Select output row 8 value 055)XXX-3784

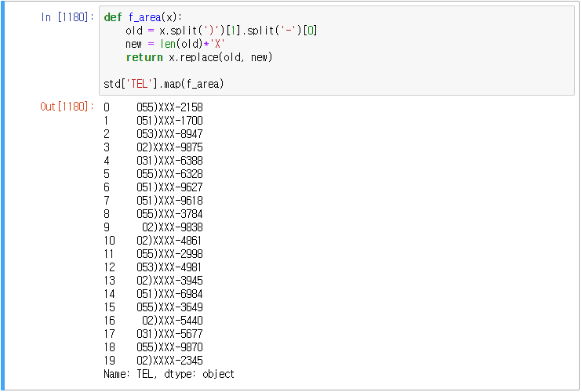tap(169, 214)
